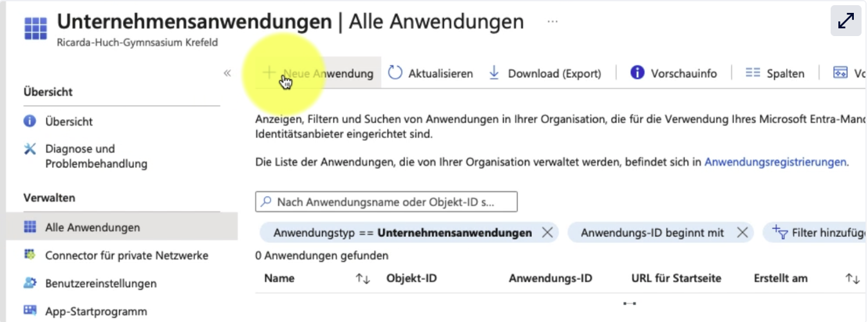Remove the Anwendungs-ID beginnt mit filter
Screen dimensions: 868x322
(x=742, y=232)
